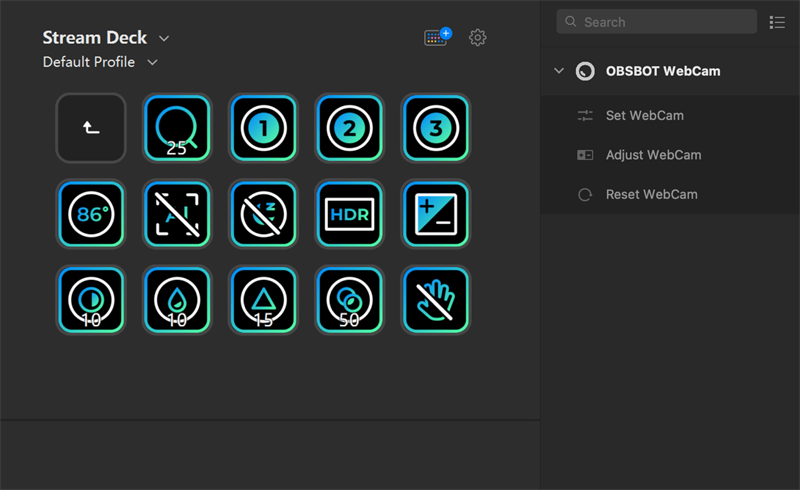Select the Adjust WebCam action

click(x=653, y=155)
